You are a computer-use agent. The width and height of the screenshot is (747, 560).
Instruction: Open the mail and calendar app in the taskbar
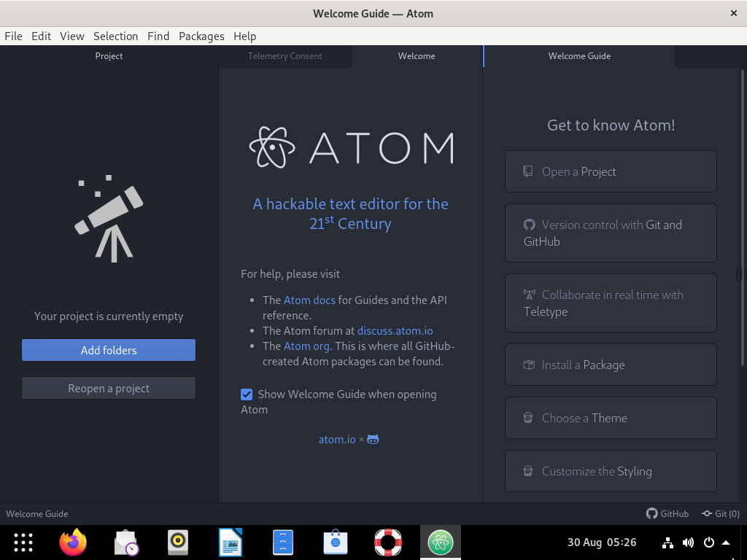tap(126, 542)
